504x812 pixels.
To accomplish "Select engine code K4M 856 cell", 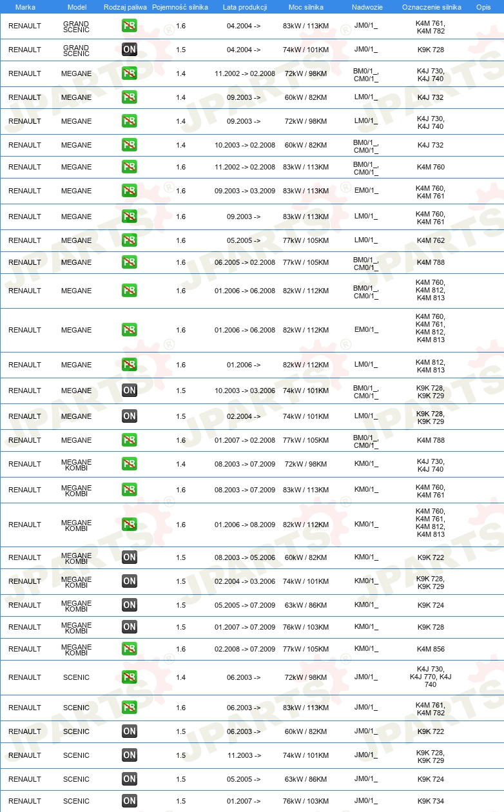I will (x=431, y=649).
